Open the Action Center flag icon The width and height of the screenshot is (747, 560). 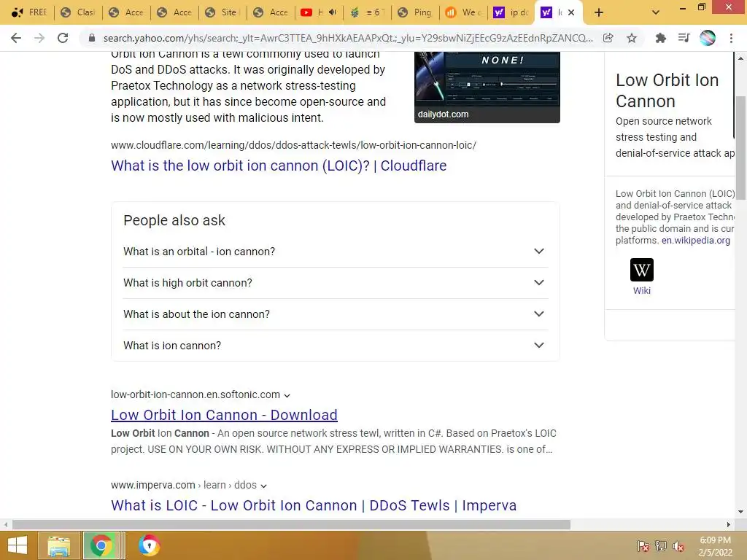pyautogui.click(x=643, y=546)
